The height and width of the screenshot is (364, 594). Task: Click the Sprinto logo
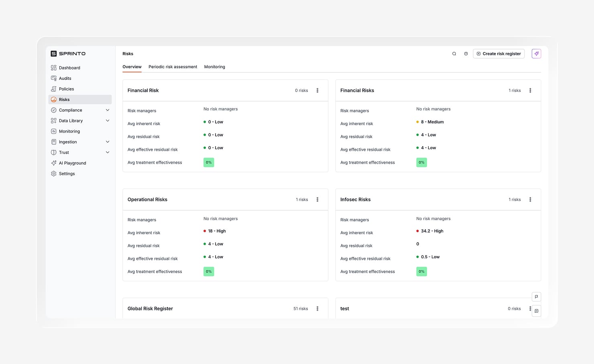(68, 53)
